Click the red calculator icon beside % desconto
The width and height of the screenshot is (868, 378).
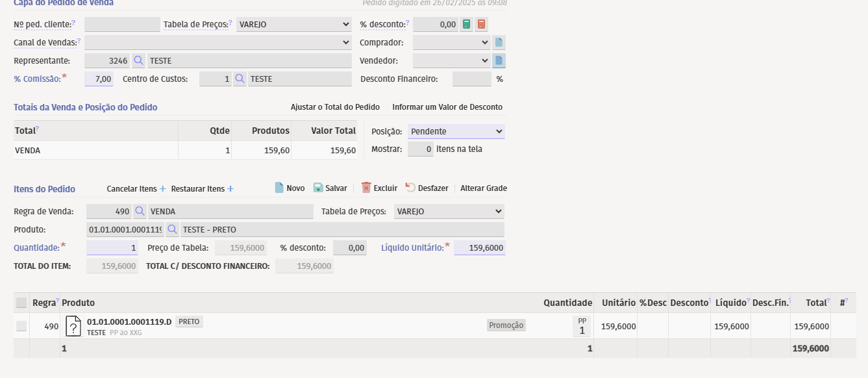pyautogui.click(x=481, y=25)
